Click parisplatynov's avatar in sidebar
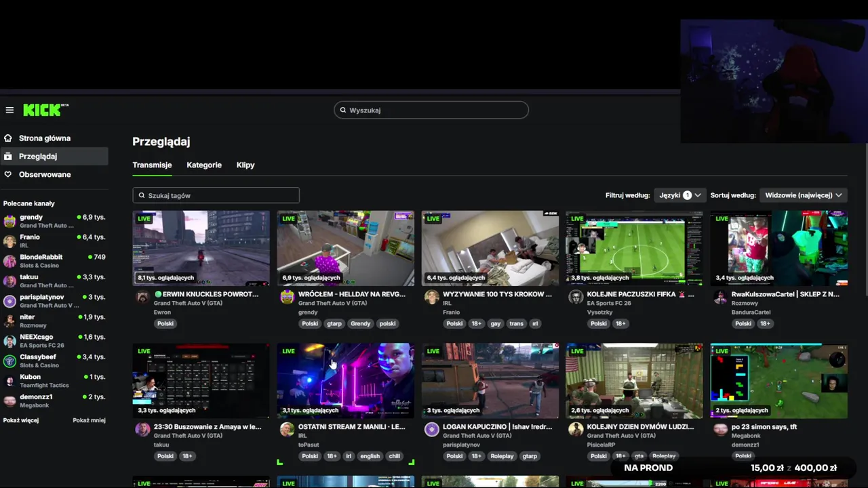This screenshot has width=868, height=488. (9, 302)
